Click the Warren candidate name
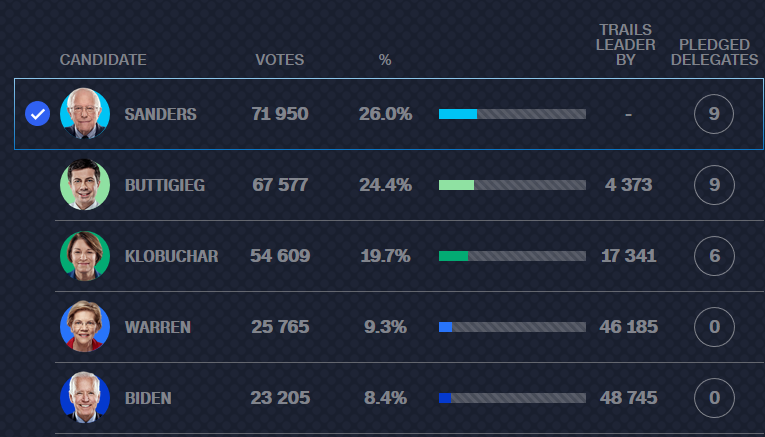Viewport: 765px width, 437px height. (x=157, y=327)
